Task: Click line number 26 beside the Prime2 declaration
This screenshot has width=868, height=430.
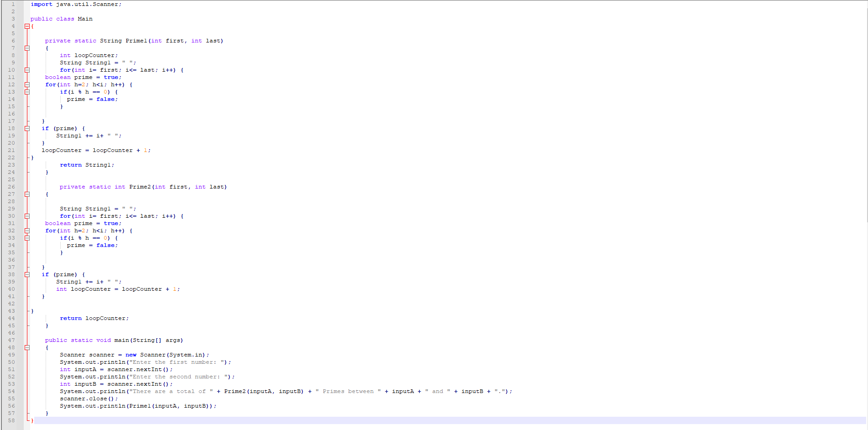Action: pos(11,187)
